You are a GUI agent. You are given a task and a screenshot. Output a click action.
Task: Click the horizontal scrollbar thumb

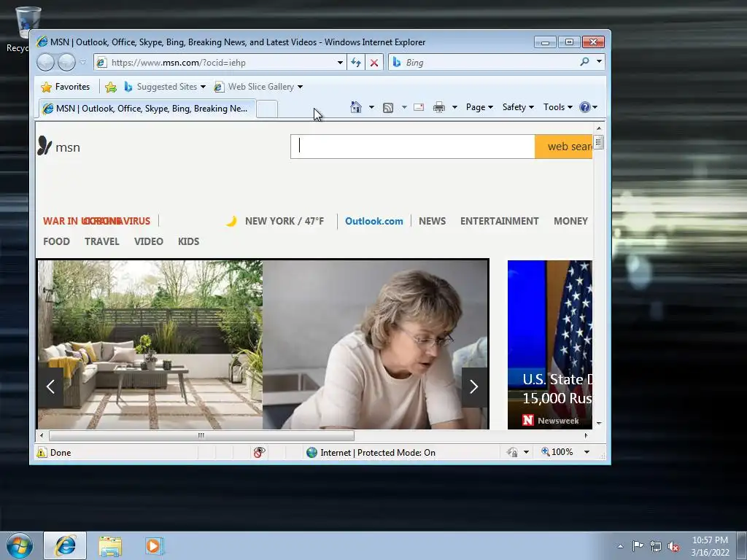[x=201, y=435]
